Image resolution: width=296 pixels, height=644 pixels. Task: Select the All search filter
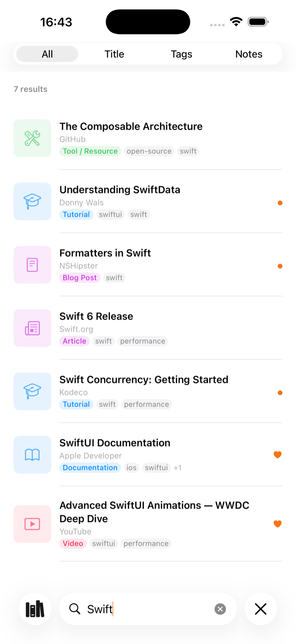[47, 54]
